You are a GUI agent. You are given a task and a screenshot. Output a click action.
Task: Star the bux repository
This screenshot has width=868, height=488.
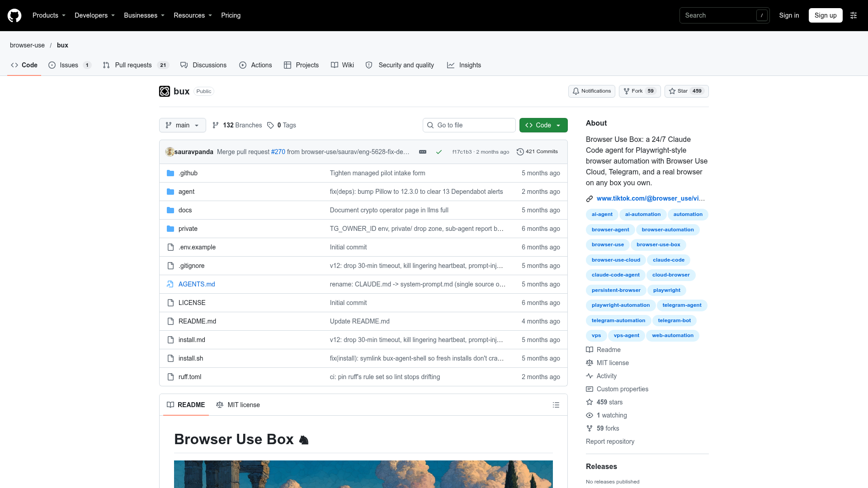[686, 91]
